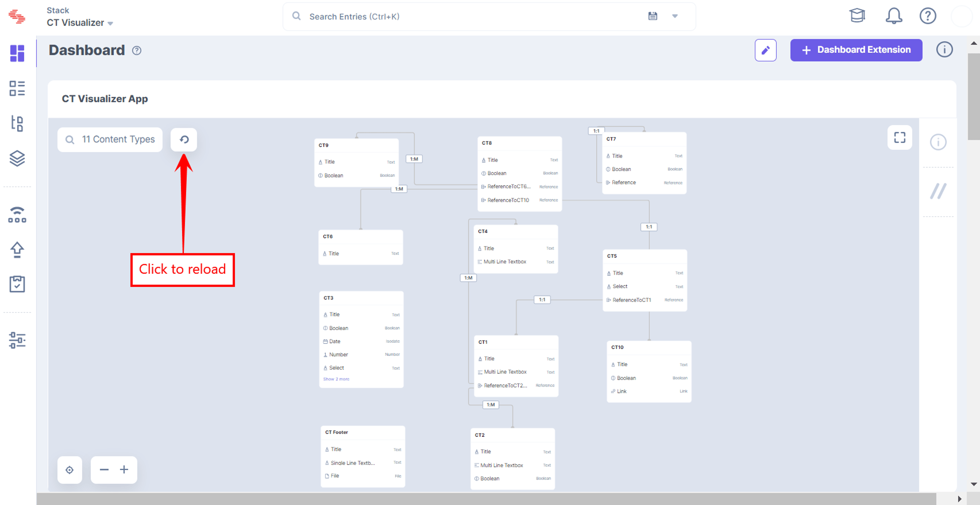Viewport: 980px width, 505px height.
Task: Expand the search options dropdown arrow
Action: click(675, 16)
